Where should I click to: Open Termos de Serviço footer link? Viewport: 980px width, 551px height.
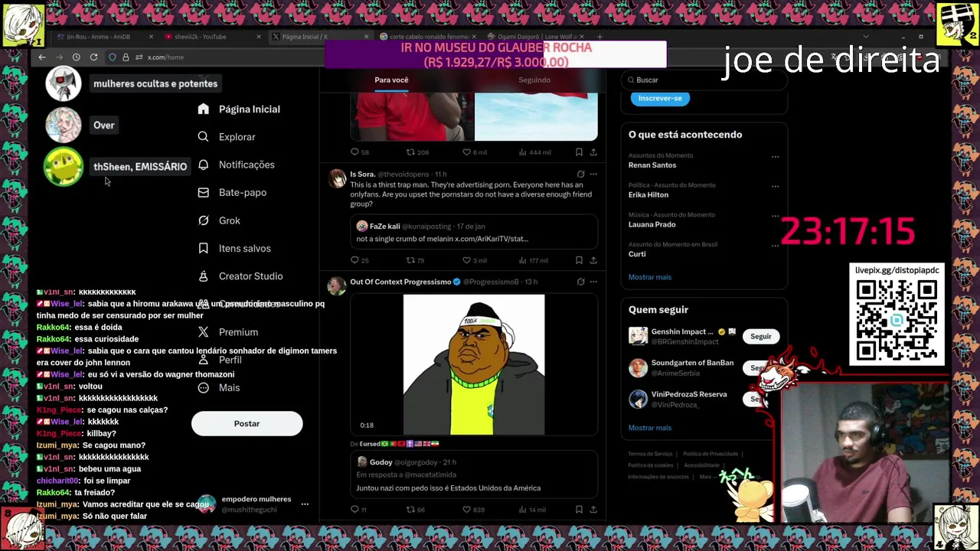[x=650, y=454]
